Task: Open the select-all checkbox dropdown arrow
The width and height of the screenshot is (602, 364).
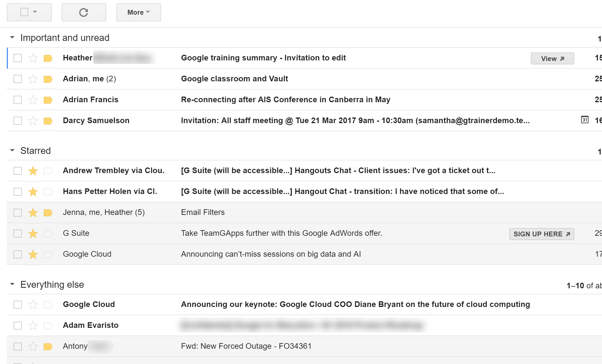Action: pos(35,12)
